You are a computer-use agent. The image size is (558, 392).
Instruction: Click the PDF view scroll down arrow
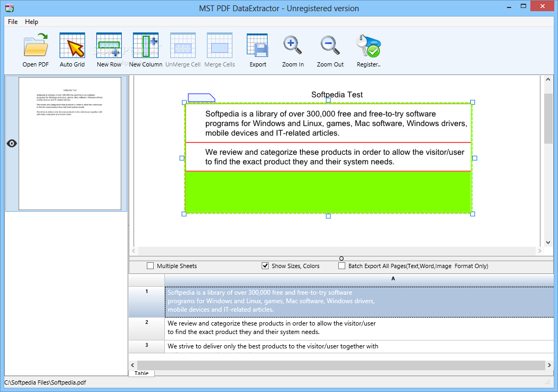tap(548, 243)
